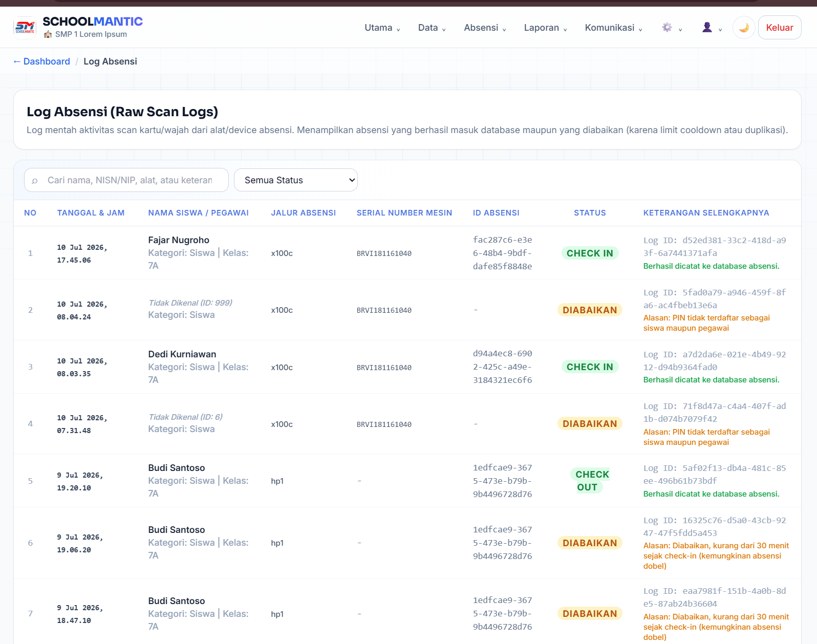This screenshot has width=817, height=644.
Task: Expand the Komunikasi dropdown
Action: point(613,28)
